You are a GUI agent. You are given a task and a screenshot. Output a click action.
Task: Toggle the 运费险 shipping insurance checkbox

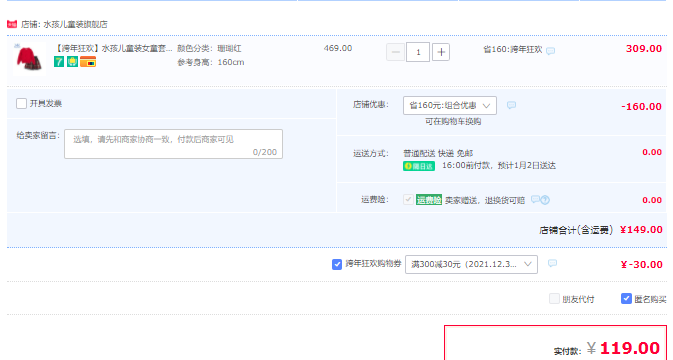click(408, 200)
